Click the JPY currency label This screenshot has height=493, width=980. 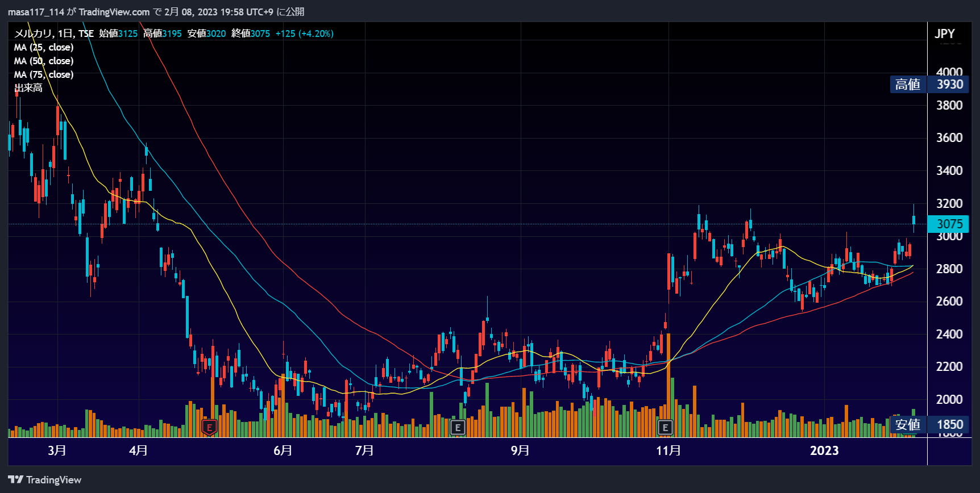point(945,34)
